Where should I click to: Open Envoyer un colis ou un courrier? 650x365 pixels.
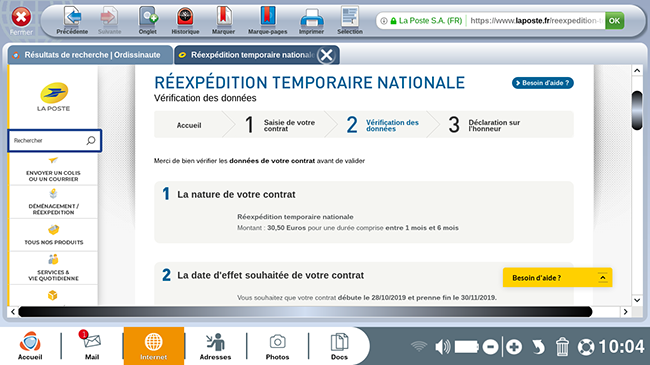coord(53,170)
